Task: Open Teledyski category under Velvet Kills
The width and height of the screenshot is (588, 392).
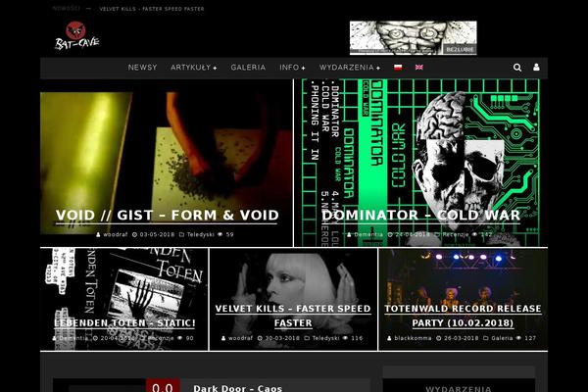Action: pos(325,338)
